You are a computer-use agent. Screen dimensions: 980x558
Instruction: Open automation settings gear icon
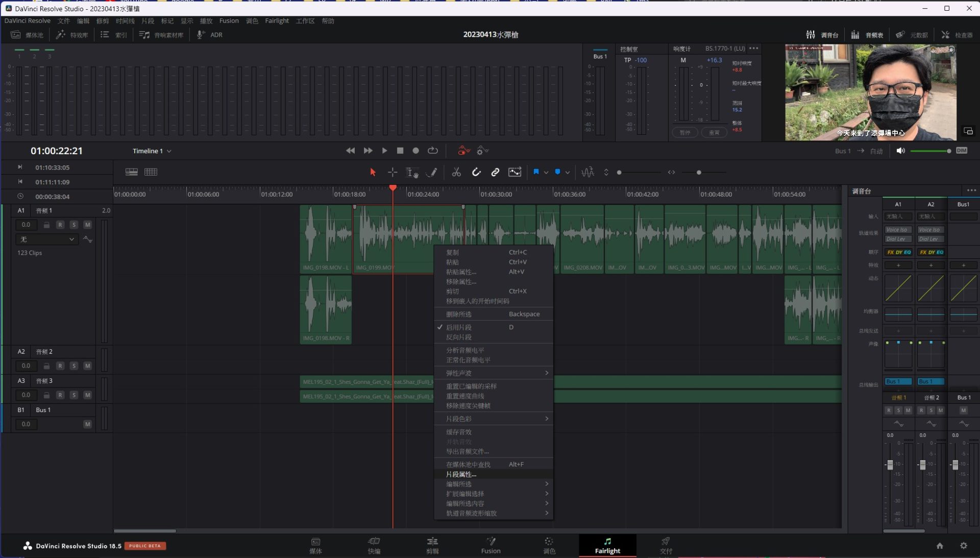click(482, 151)
